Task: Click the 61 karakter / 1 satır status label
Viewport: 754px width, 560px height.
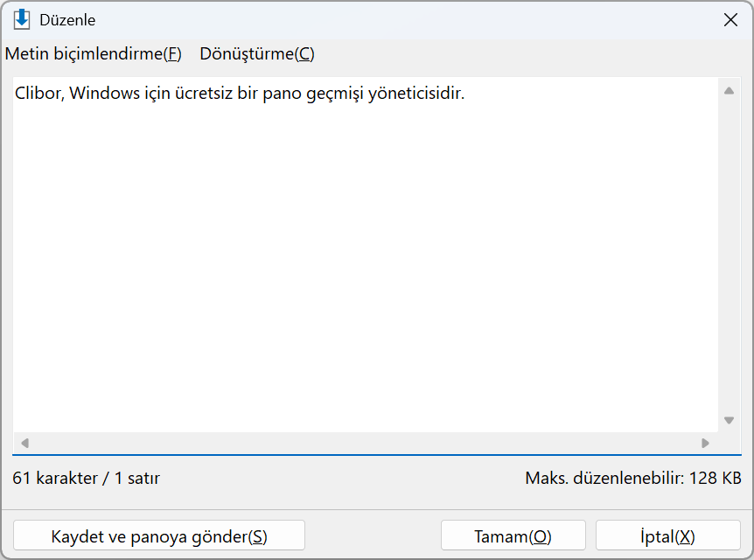Action: point(86,479)
